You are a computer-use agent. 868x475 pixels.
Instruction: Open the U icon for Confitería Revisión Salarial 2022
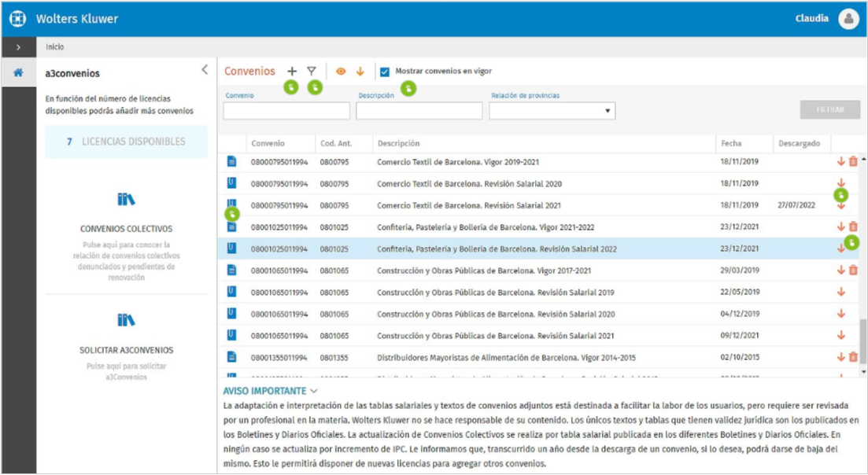coord(232,249)
